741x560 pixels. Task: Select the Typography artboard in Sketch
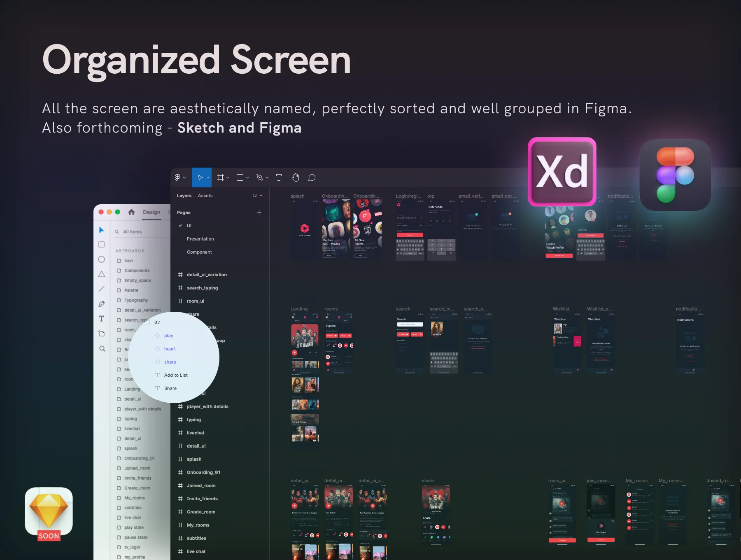point(136,300)
